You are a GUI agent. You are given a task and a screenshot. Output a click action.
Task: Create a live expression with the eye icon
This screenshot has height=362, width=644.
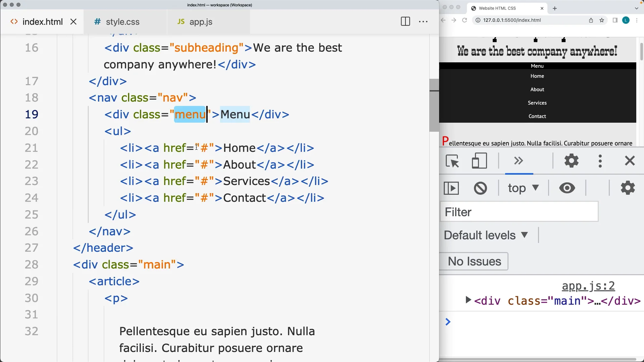tap(567, 188)
